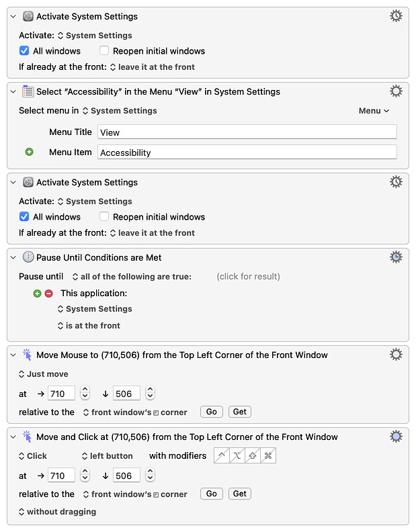Open the Click type popup in Move and Click

(x=33, y=455)
